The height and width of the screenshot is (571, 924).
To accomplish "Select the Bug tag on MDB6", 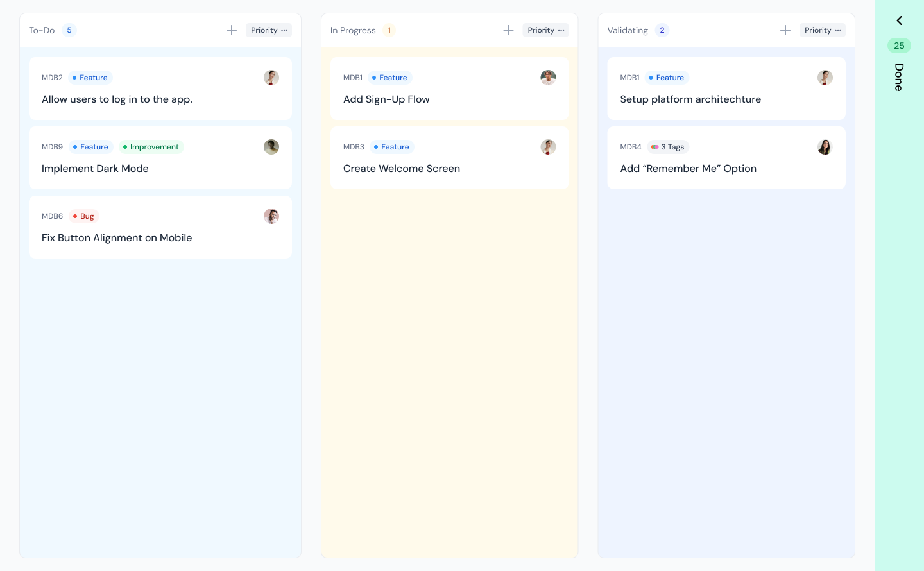I will click(x=84, y=216).
